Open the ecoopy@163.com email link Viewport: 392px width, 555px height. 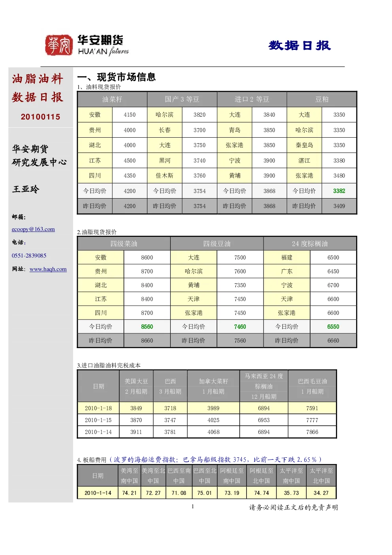[x=33, y=229]
